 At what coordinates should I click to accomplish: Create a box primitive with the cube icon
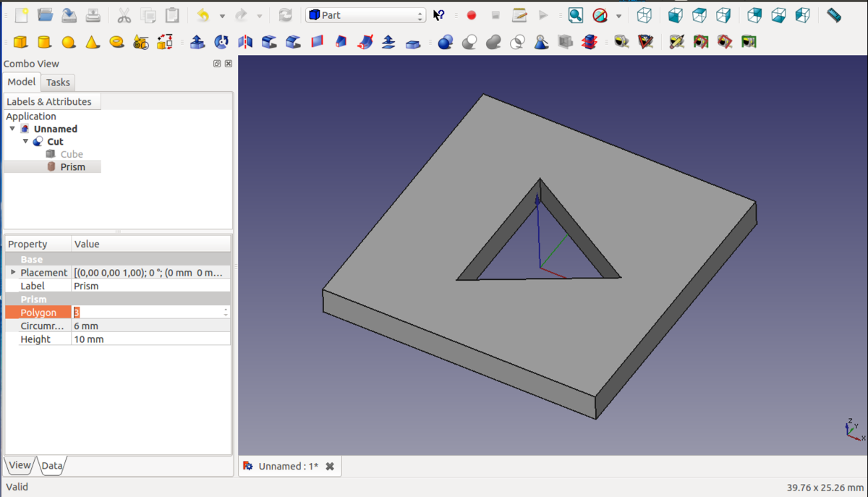(x=20, y=42)
